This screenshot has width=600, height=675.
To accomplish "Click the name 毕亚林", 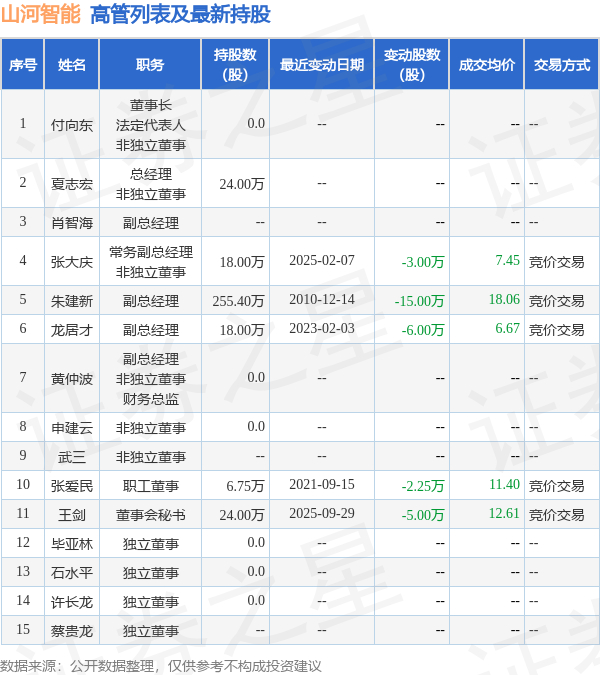I will coord(72,544).
